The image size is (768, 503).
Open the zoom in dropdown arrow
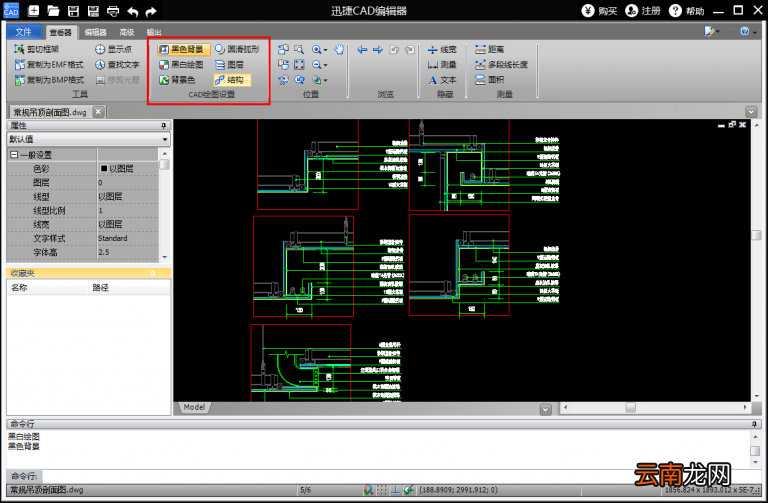(x=325, y=49)
